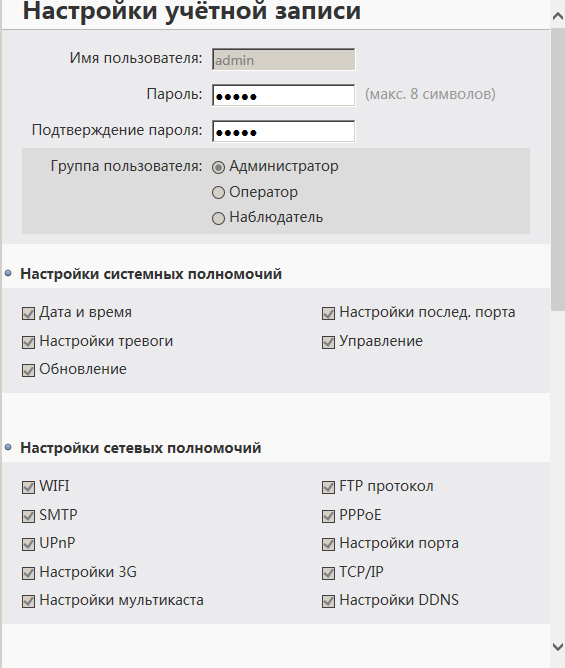This screenshot has height=668, width=565.
Task: Toggle the Настройки тревоги checkbox
Action: pos(28,342)
